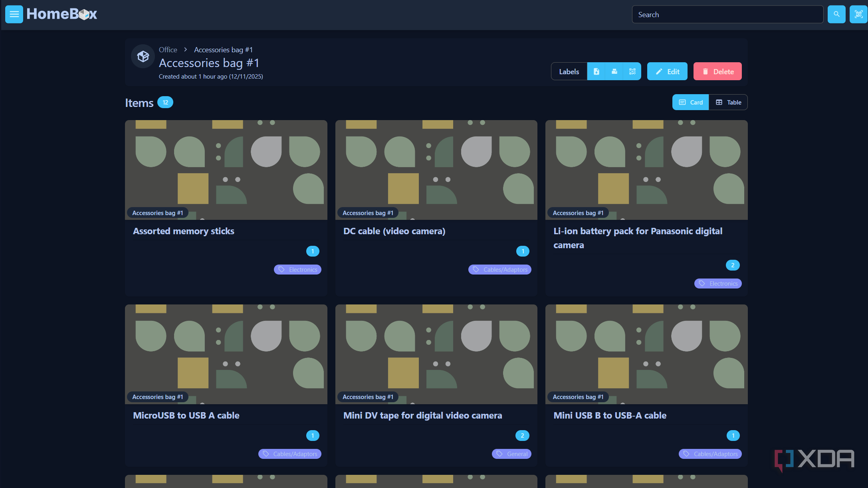
Task: Click location badge on Li-ion battery image
Action: click(578, 213)
